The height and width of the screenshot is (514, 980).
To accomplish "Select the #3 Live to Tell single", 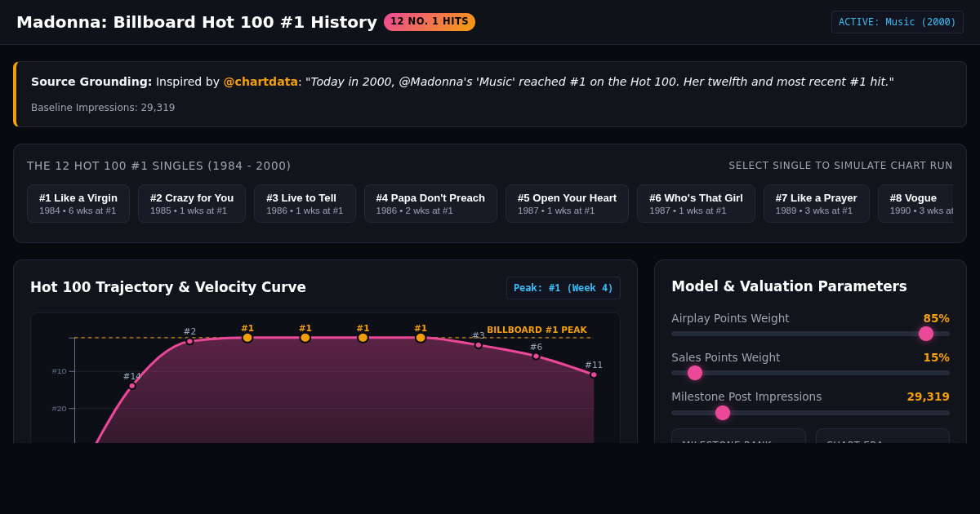I will [305, 204].
